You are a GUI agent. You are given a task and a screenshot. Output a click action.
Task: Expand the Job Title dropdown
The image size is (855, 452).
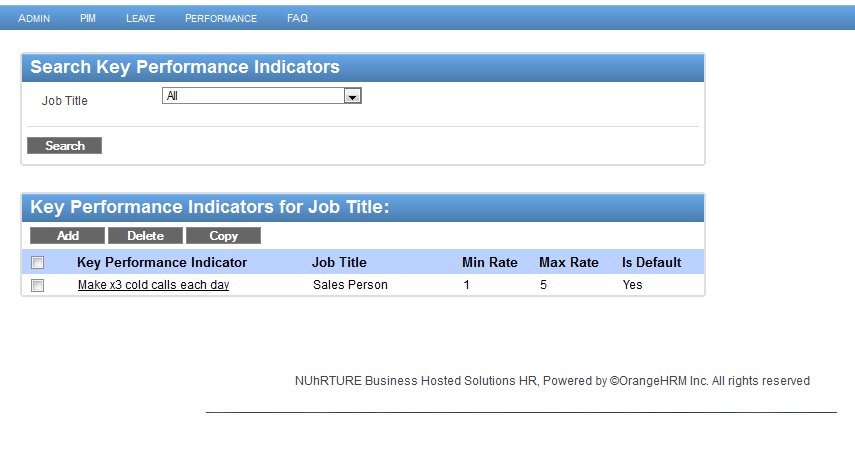pyautogui.click(x=260, y=96)
